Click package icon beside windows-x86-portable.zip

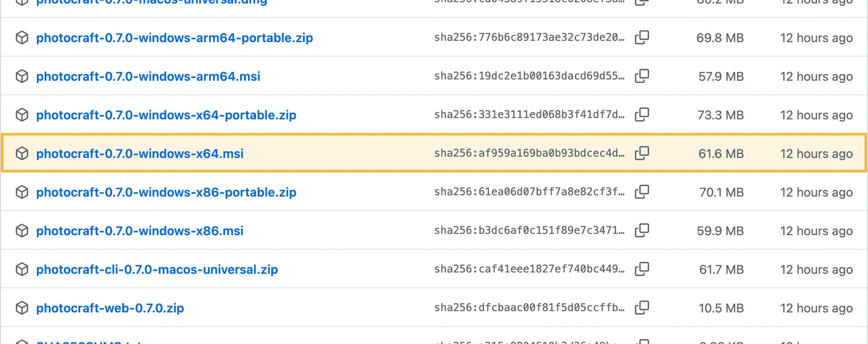22,192
